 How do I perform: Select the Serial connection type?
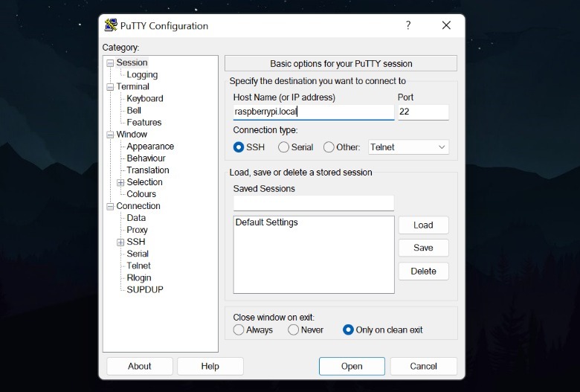(x=284, y=147)
